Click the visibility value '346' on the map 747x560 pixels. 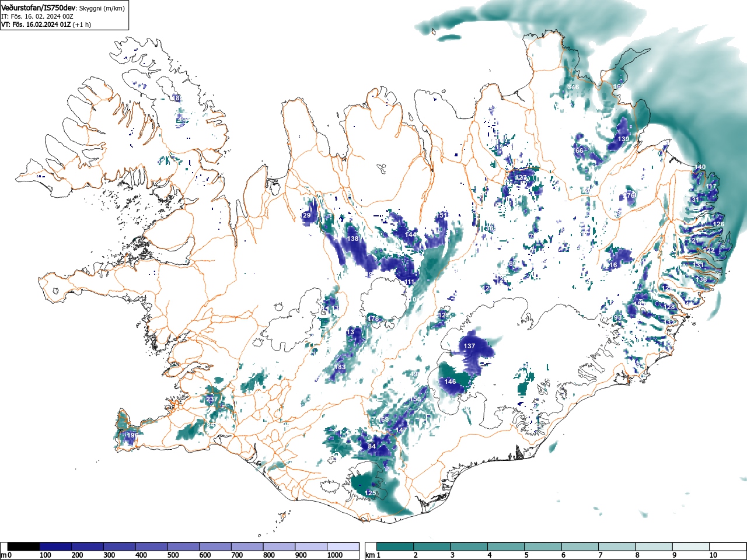[x=574, y=87]
